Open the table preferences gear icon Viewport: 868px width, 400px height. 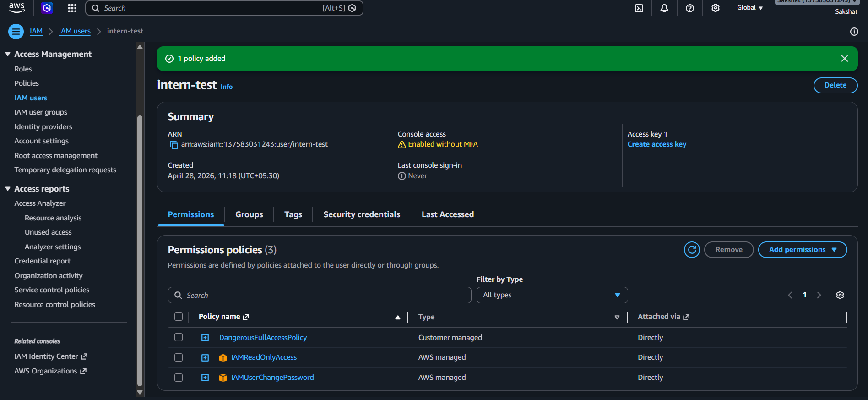[840, 295]
